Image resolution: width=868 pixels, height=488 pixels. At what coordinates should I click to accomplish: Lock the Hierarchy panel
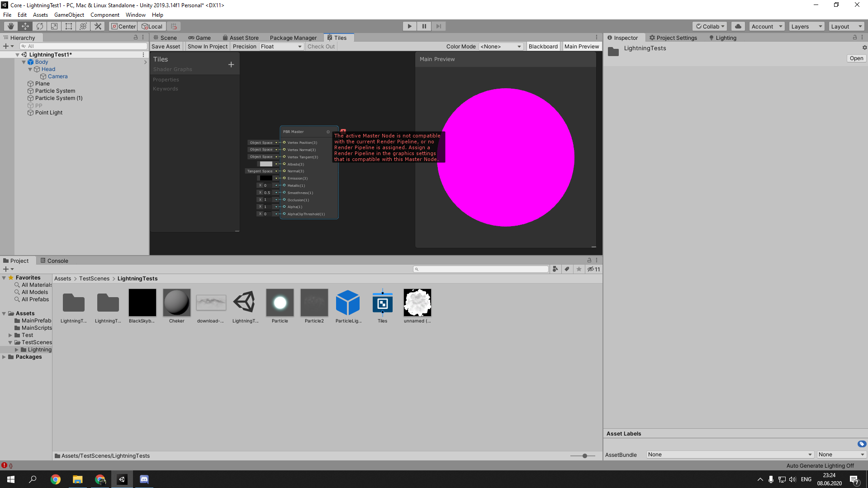tap(136, 38)
